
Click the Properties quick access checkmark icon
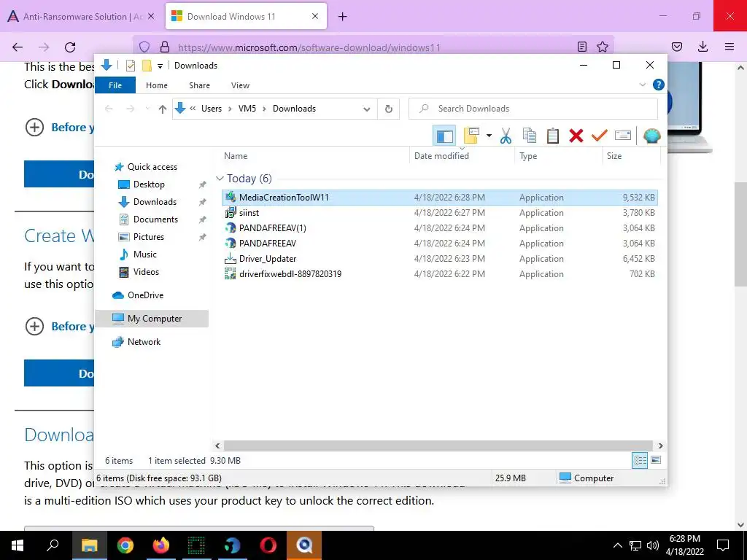pyautogui.click(x=130, y=66)
